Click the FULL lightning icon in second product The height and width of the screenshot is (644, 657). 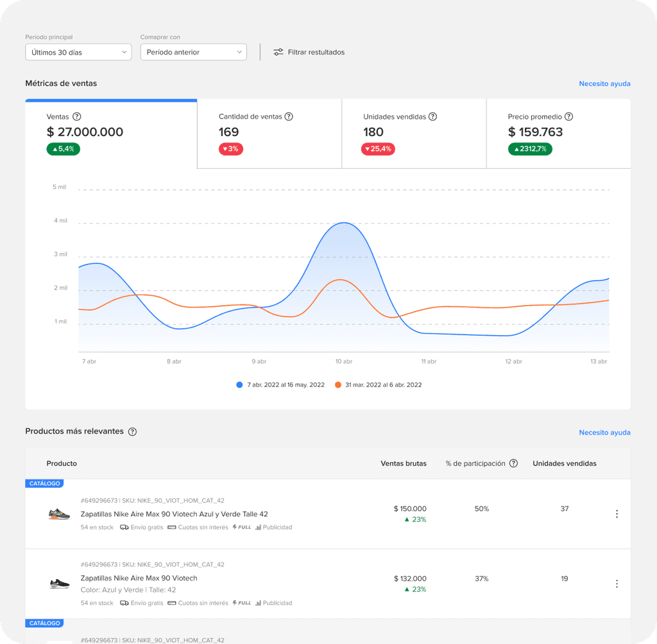click(235, 602)
